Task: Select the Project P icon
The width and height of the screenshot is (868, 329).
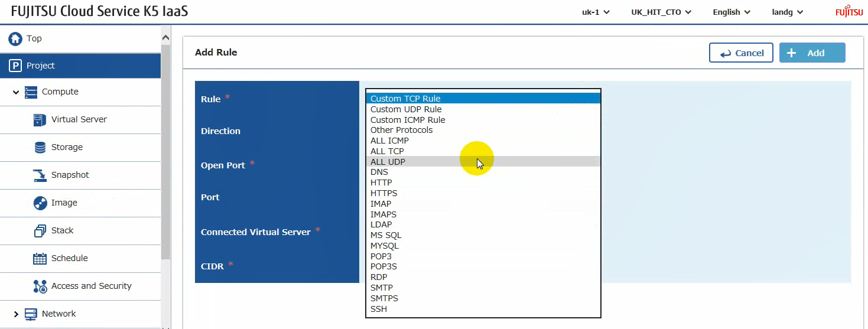Action: pyautogui.click(x=15, y=66)
